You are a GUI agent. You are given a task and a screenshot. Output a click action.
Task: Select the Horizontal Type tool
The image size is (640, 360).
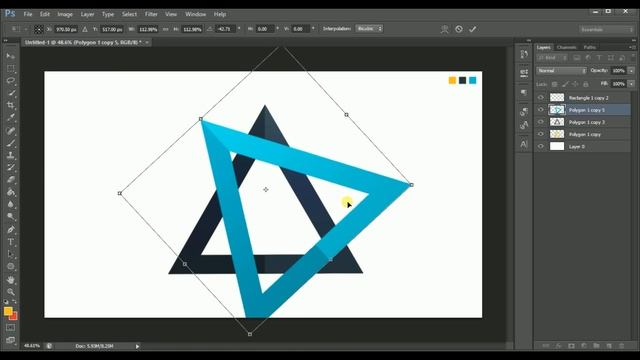point(11,242)
